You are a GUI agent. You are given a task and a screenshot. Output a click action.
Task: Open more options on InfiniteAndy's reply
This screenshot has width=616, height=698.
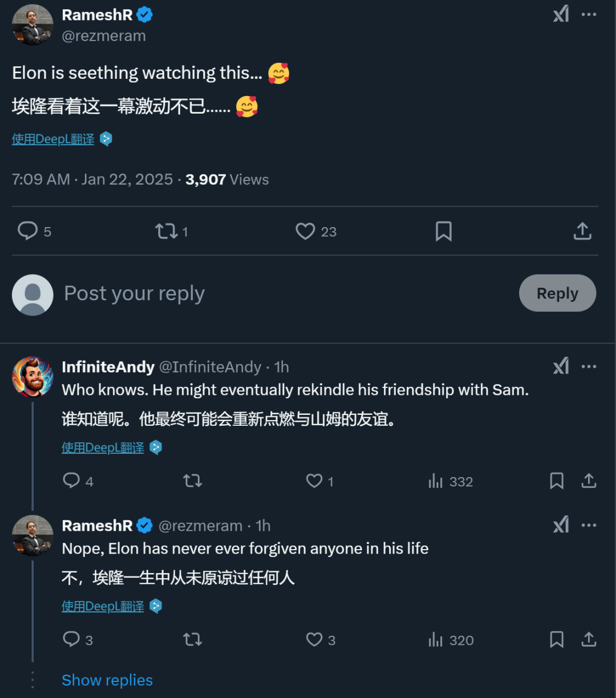(x=589, y=366)
